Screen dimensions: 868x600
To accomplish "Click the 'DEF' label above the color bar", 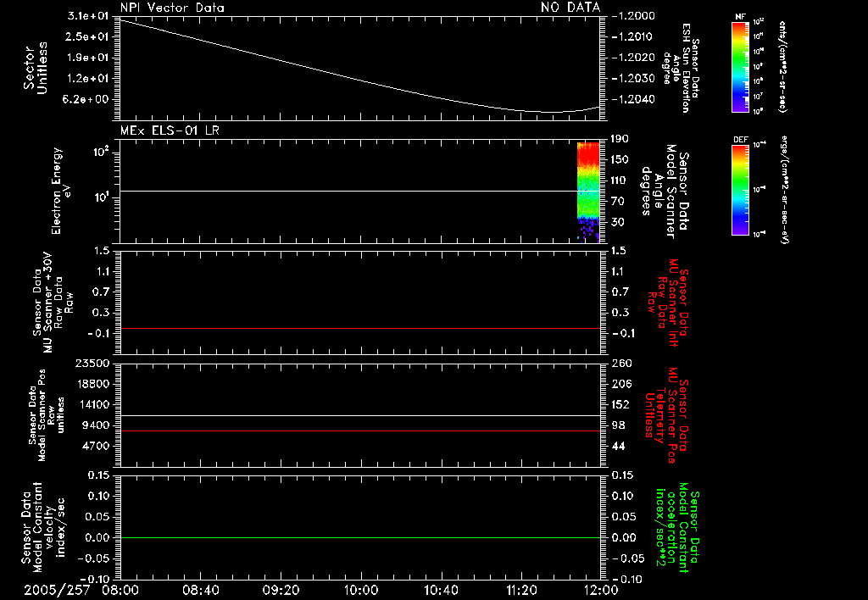I will point(740,140).
